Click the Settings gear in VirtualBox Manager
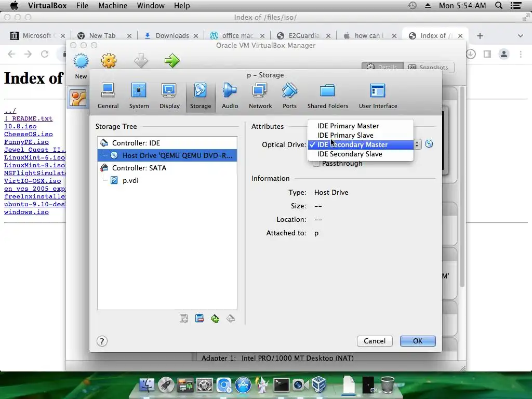Image resolution: width=532 pixels, height=399 pixels. coord(109,61)
